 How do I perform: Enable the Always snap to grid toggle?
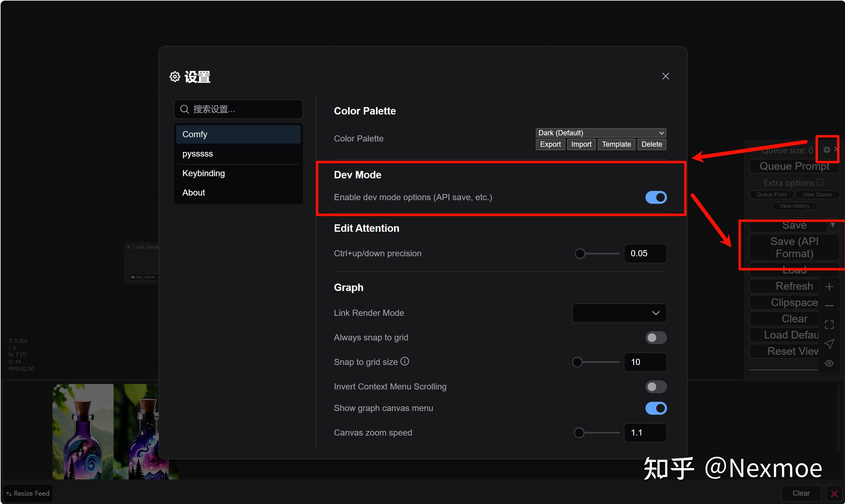tap(655, 337)
